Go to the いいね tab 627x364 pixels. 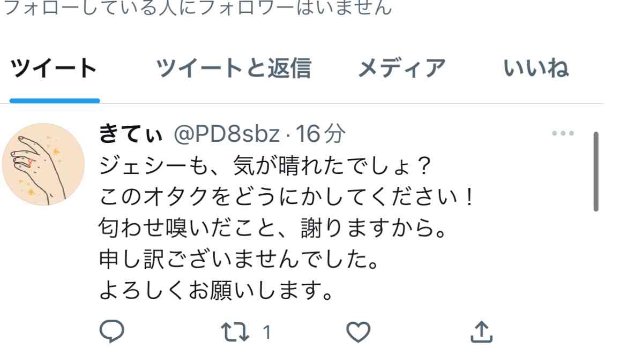point(536,68)
